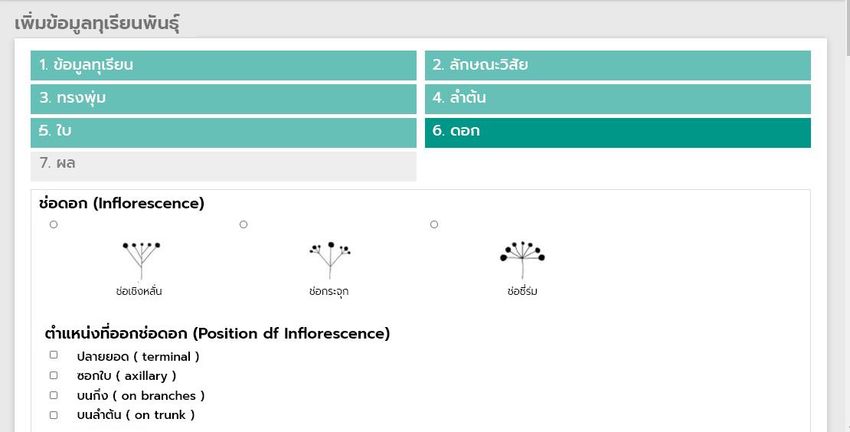Go to the 3. ทรงพุ่ม tab
850x432 pixels.
pos(223,99)
